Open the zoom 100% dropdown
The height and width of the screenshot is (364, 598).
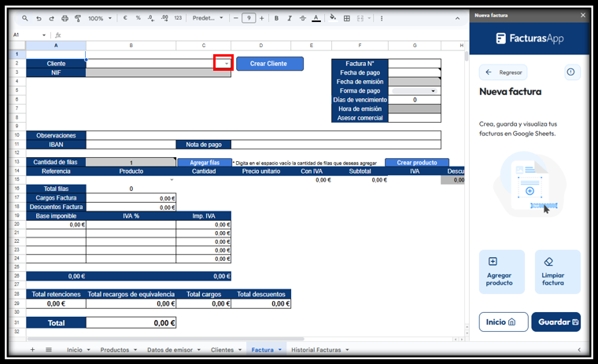98,17
